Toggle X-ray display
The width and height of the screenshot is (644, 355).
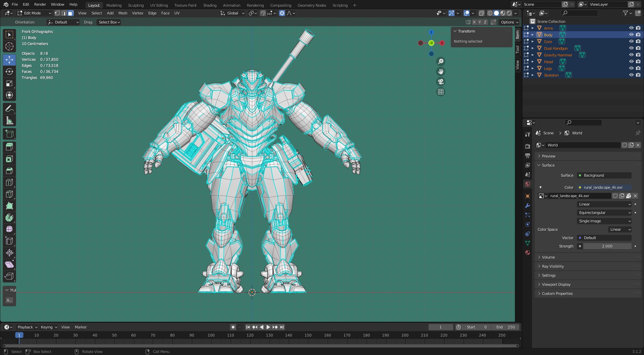[481, 13]
